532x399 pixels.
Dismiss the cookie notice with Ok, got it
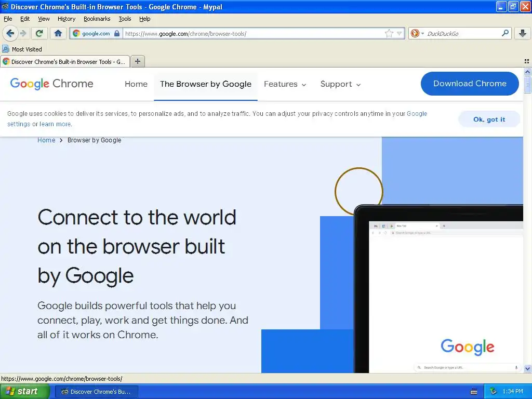[x=489, y=119]
